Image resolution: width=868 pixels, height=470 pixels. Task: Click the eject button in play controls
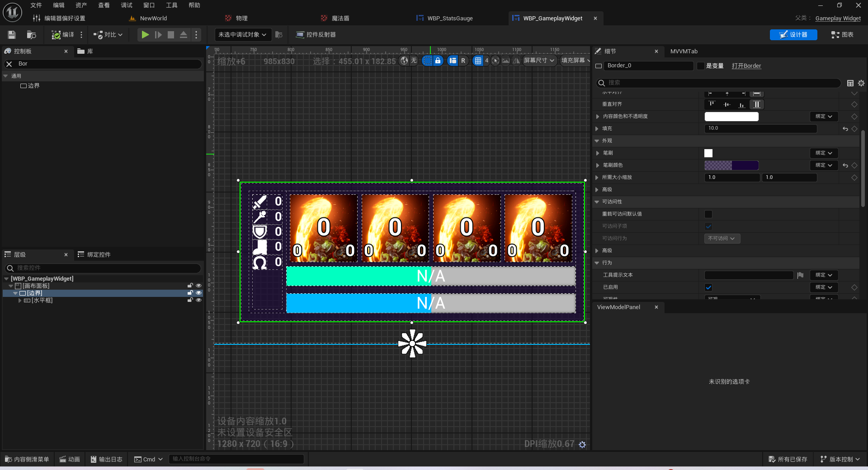pos(183,35)
